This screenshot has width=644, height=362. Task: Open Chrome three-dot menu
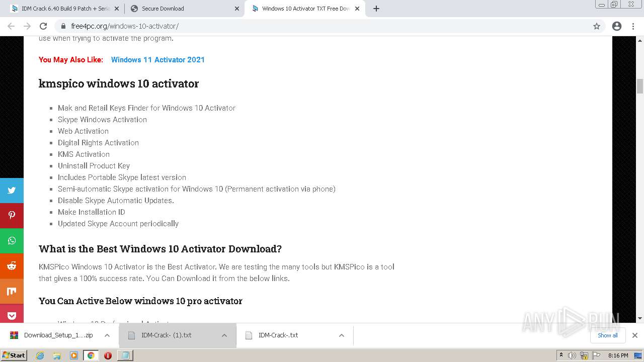click(x=633, y=26)
